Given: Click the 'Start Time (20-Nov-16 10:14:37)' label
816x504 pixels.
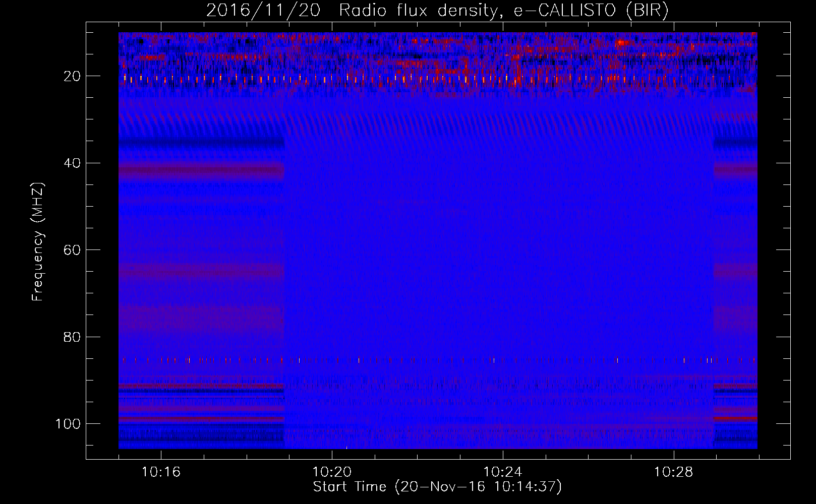Looking at the screenshot, I should [x=437, y=487].
